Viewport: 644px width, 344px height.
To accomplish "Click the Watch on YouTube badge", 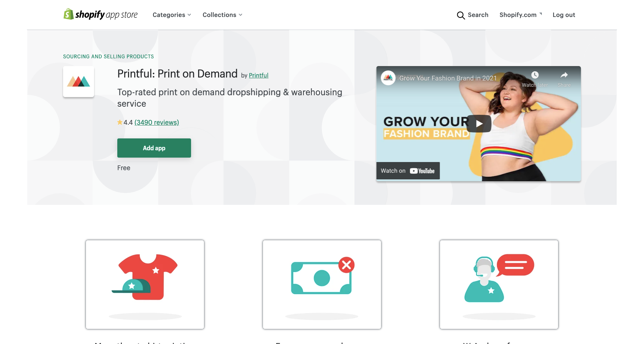I will (x=408, y=171).
